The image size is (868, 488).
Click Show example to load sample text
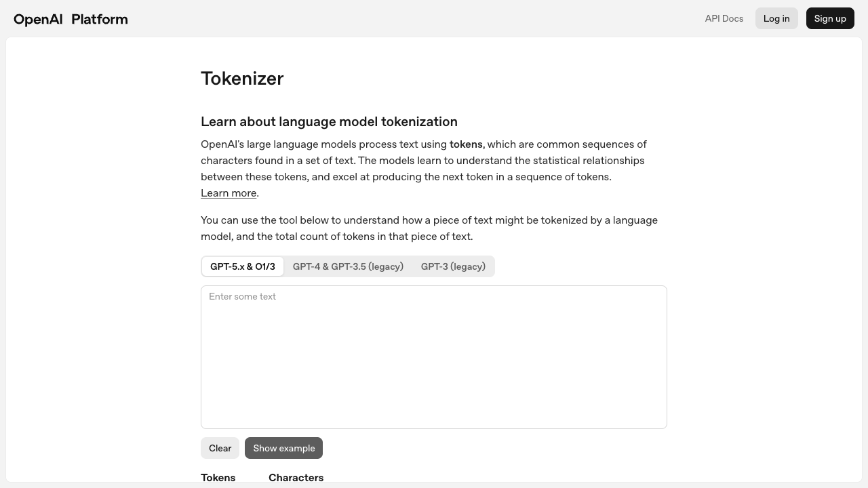point(283,448)
